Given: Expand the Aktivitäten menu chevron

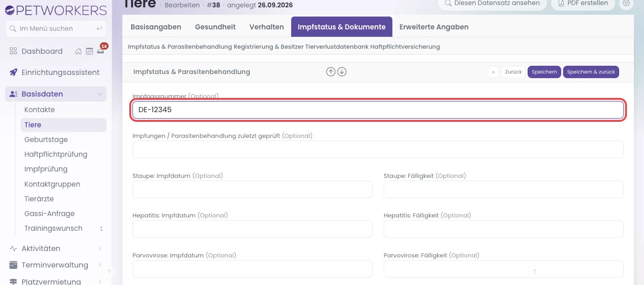Looking at the screenshot, I should (x=99, y=248).
